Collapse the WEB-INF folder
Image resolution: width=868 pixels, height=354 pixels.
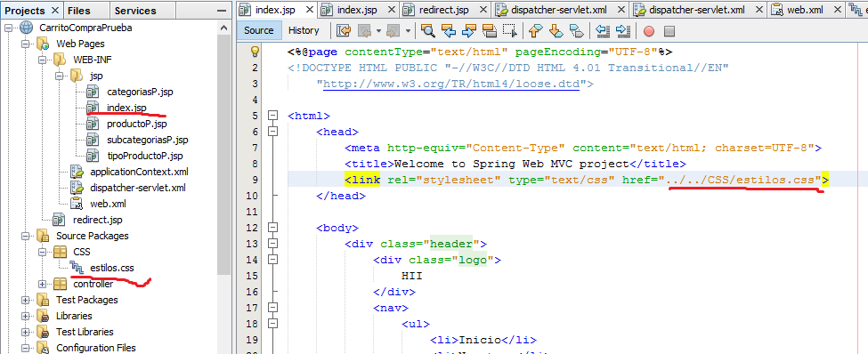click(42, 60)
